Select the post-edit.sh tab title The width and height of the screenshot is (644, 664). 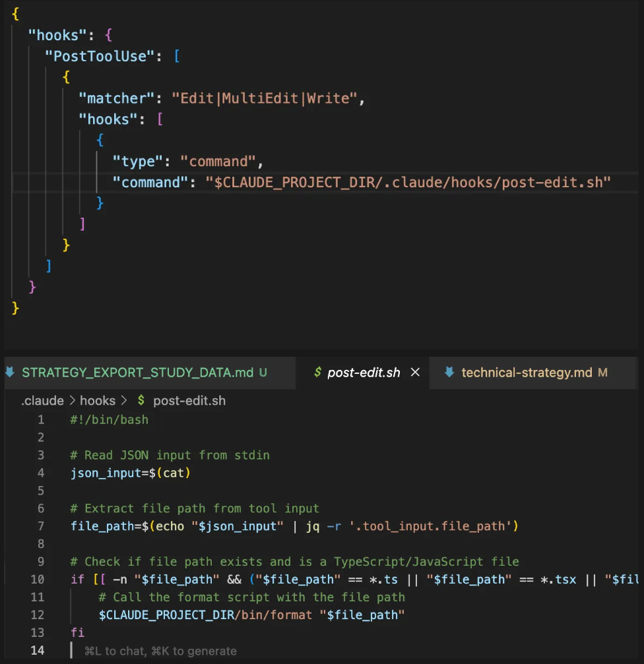(x=364, y=373)
